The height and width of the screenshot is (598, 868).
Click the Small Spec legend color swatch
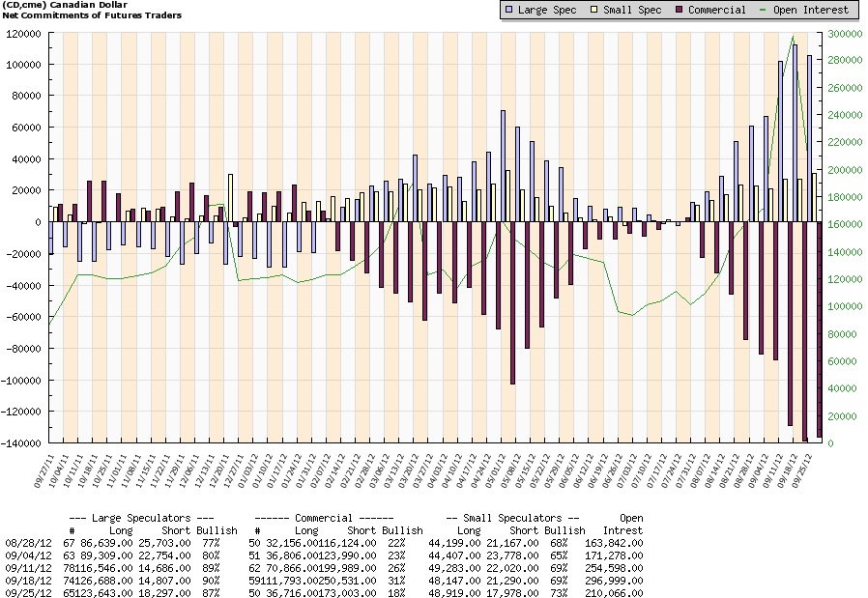pyautogui.click(x=594, y=10)
